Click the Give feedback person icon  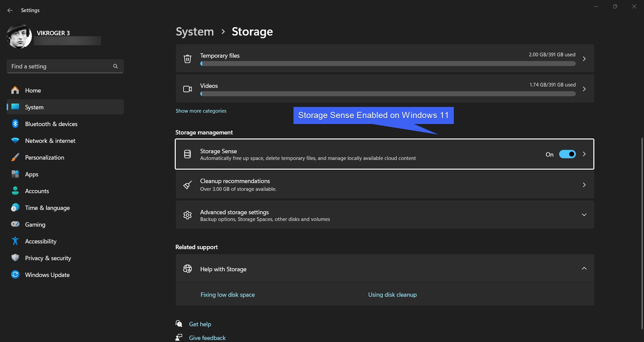coord(179,337)
